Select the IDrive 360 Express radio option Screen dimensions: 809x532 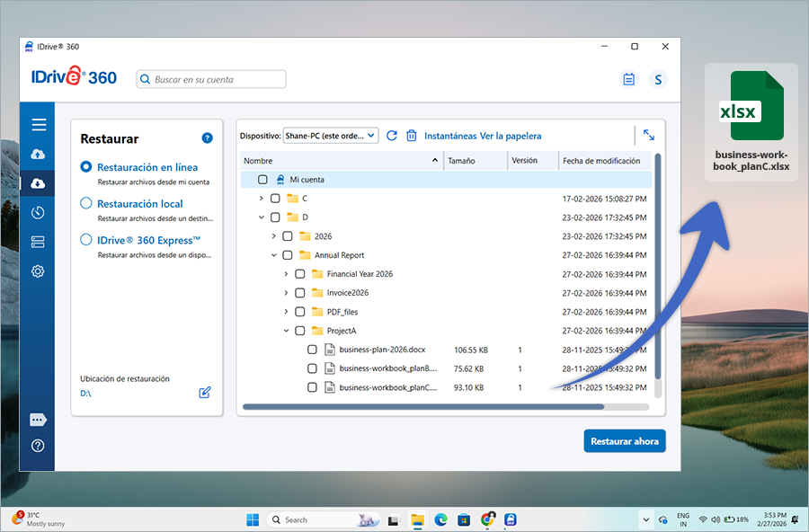point(87,240)
